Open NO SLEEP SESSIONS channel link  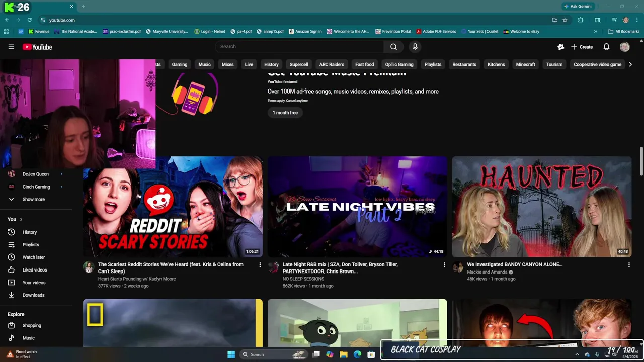pyautogui.click(x=303, y=279)
